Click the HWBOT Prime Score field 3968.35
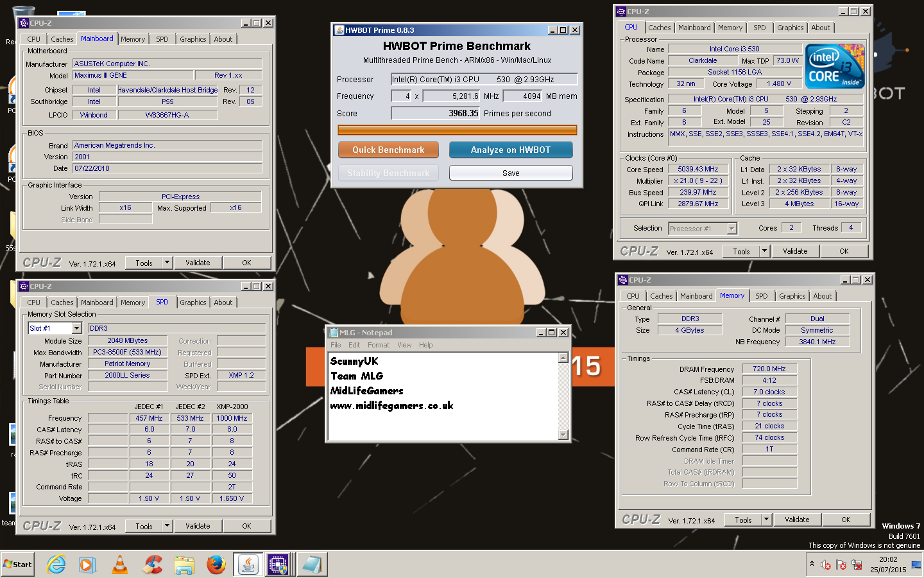Image resolution: width=924 pixels, height=578 pixels. [436, 113]
